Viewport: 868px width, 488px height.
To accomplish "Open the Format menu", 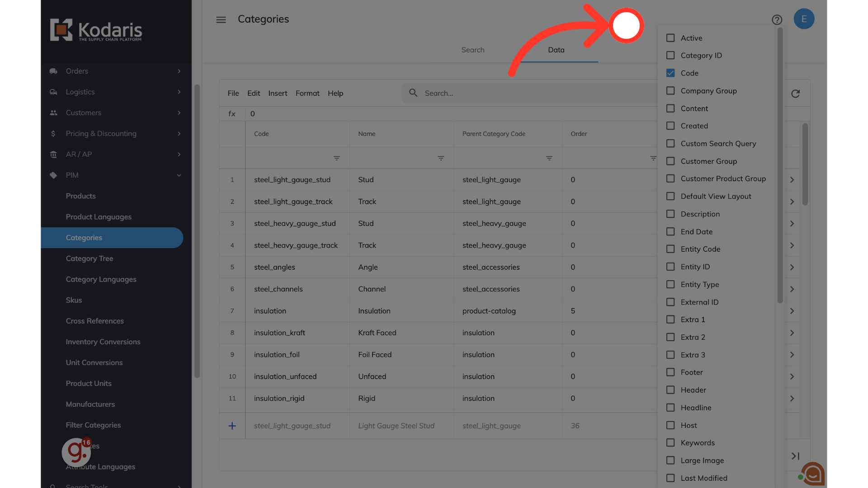I will pos(307,93).
